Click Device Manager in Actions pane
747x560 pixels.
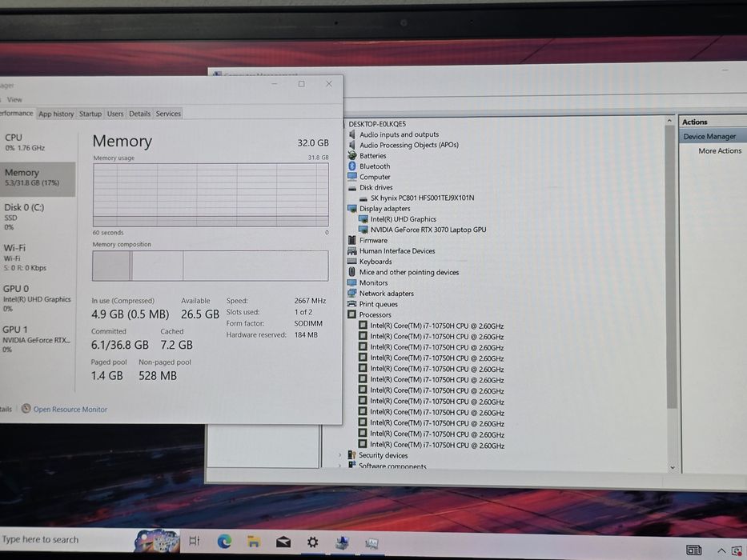point(709,136)
